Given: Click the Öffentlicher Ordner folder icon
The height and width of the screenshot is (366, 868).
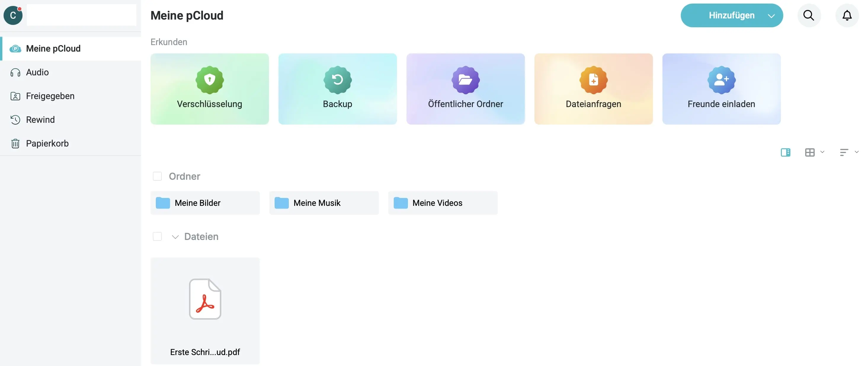Looking at the screenshot, I should coord(465,80).
